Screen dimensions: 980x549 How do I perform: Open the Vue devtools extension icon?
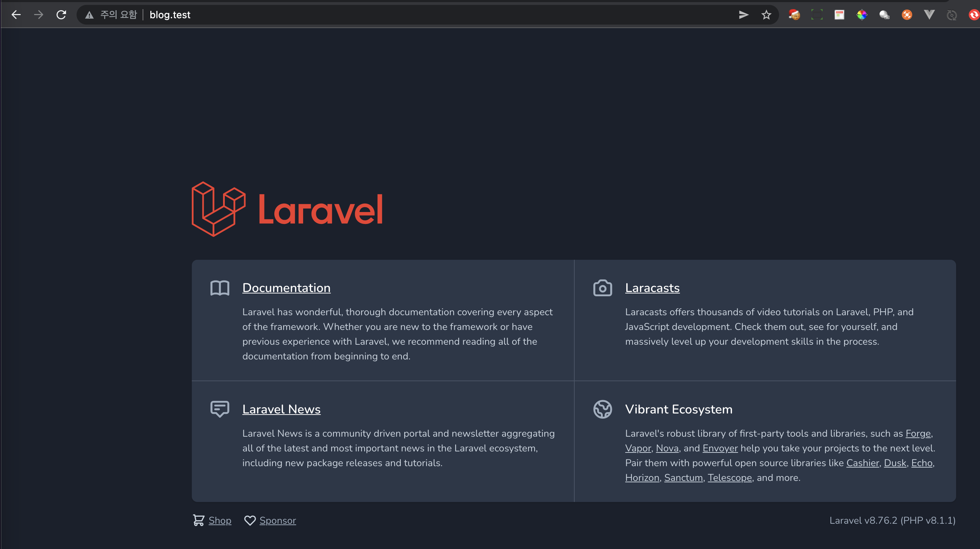coord(929,15)
